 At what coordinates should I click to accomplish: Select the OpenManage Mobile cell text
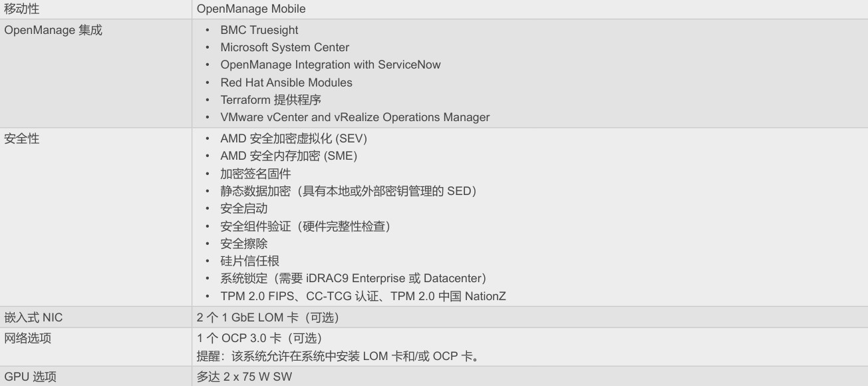tap(251, 9)
